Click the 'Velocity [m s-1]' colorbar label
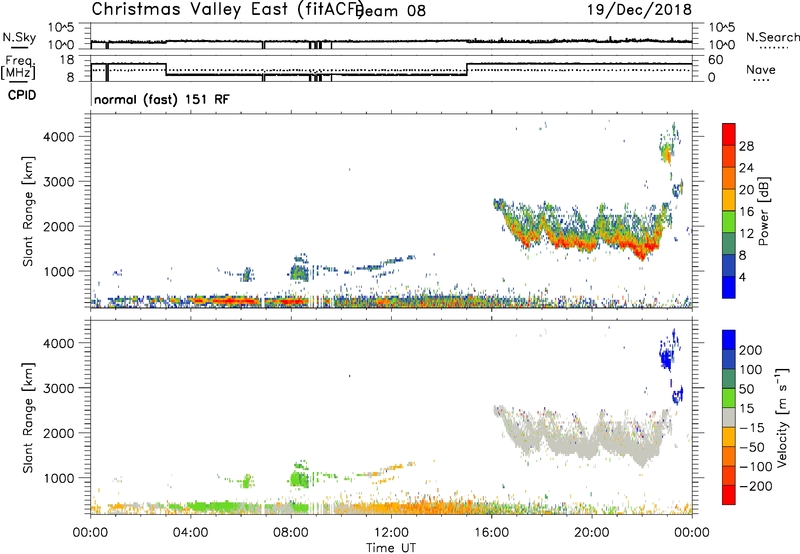This screenshot has width=800, height=554. [x=782, y=417]
